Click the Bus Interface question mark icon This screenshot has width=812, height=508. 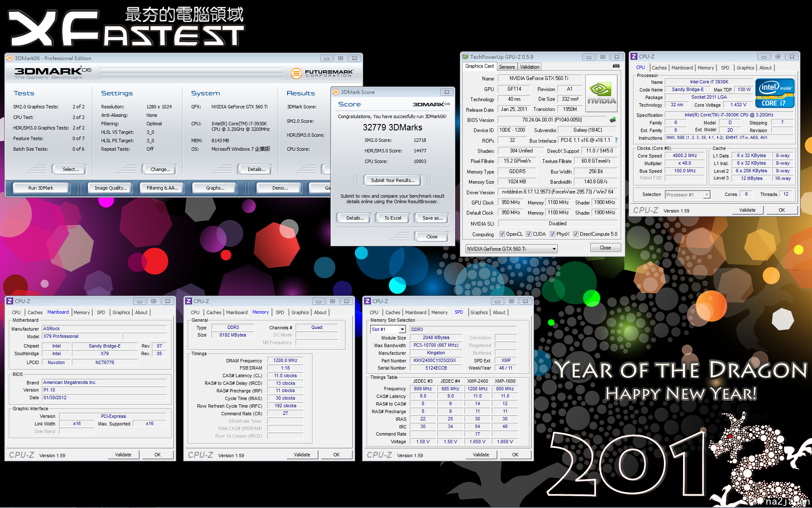(616, 140)
